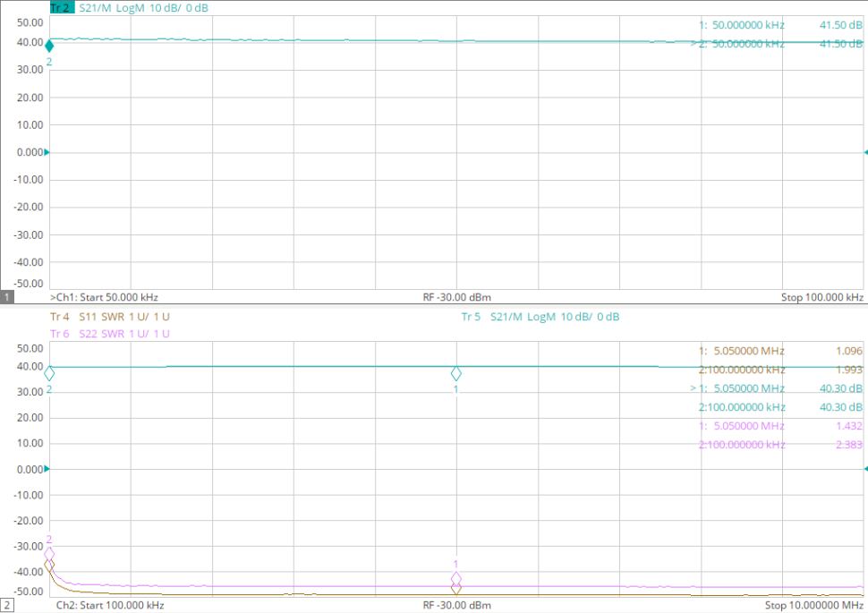Click the pink Tr 6 marker 1 diamond
This screenshot has height=613, width=868.
pyautogui.click(x=456, y=579)
